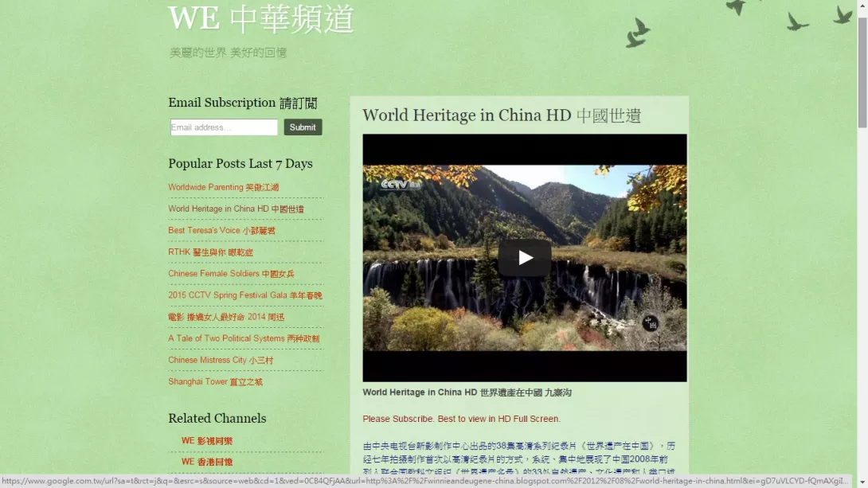Click the Related Channels heading
This screenshot has height=488, width=868.
[217, 418]
